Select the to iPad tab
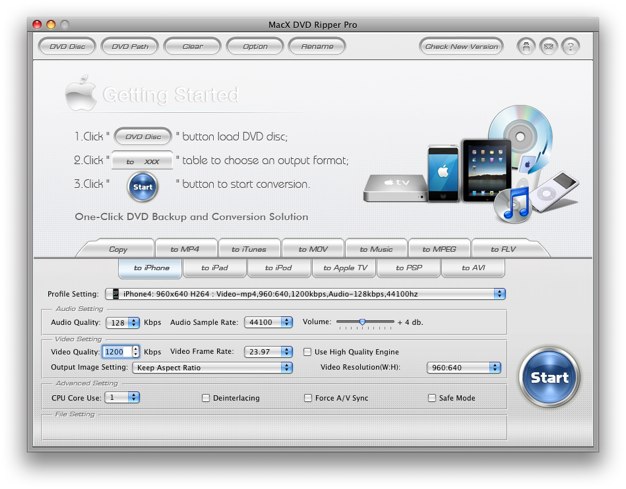626x489 pixels. click(214, 268)
